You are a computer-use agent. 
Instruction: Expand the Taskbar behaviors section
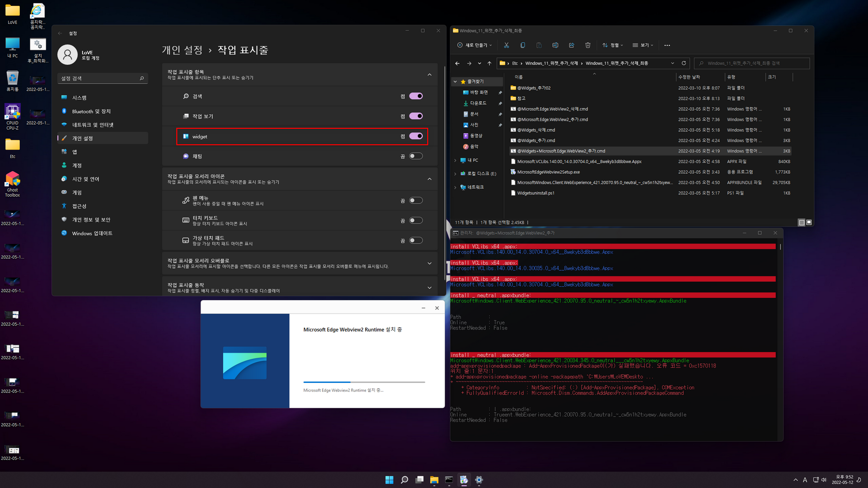(x=430, y=288)
